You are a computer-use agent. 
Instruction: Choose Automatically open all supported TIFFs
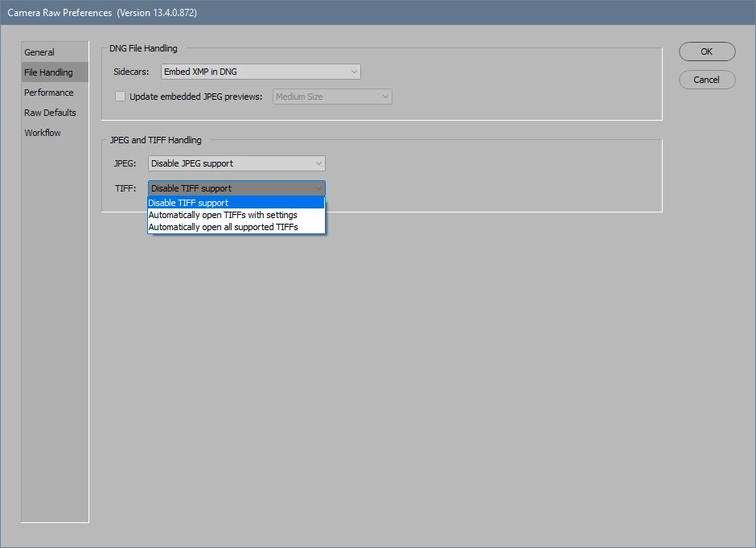pos(236,227)
